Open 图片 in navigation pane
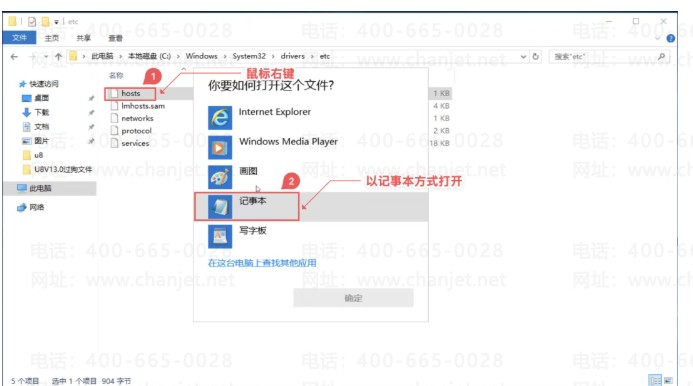Image resolution: width=693 pixels, height=386 pixels. pyautogui.click(x=36, y=141)
